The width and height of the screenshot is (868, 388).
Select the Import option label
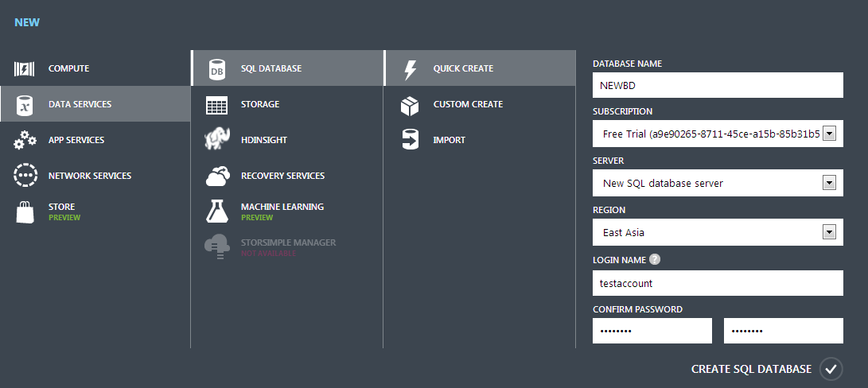coord(450,140)
